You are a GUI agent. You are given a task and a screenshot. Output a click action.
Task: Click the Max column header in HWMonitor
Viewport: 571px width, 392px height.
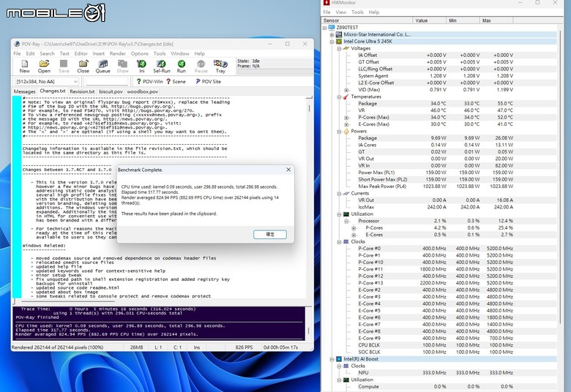(x=496, y=20)
